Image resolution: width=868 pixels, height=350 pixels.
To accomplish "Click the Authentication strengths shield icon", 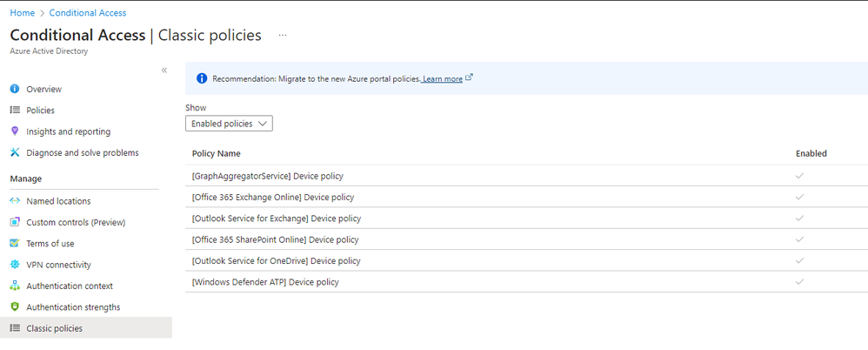I will [15, 307].
